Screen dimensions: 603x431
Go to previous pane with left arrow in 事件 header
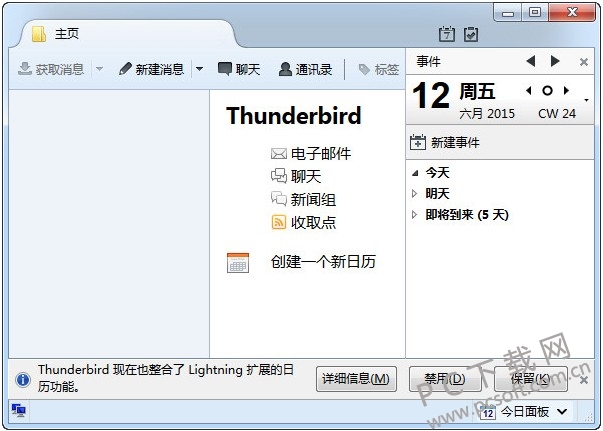point(531,61)
